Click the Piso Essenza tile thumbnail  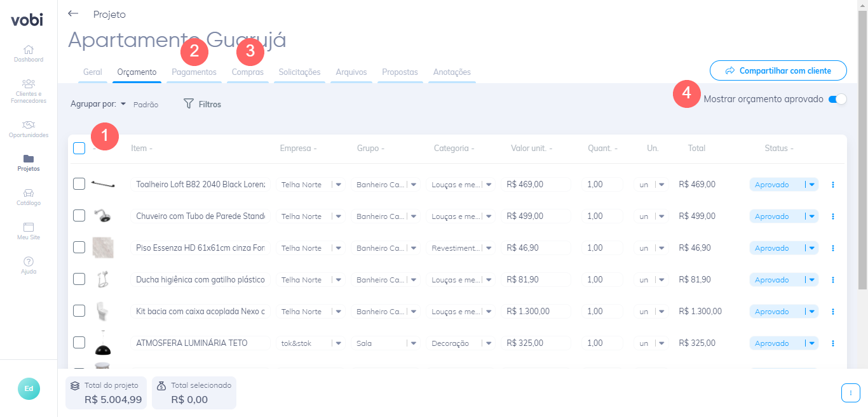(x=103, y=248)
